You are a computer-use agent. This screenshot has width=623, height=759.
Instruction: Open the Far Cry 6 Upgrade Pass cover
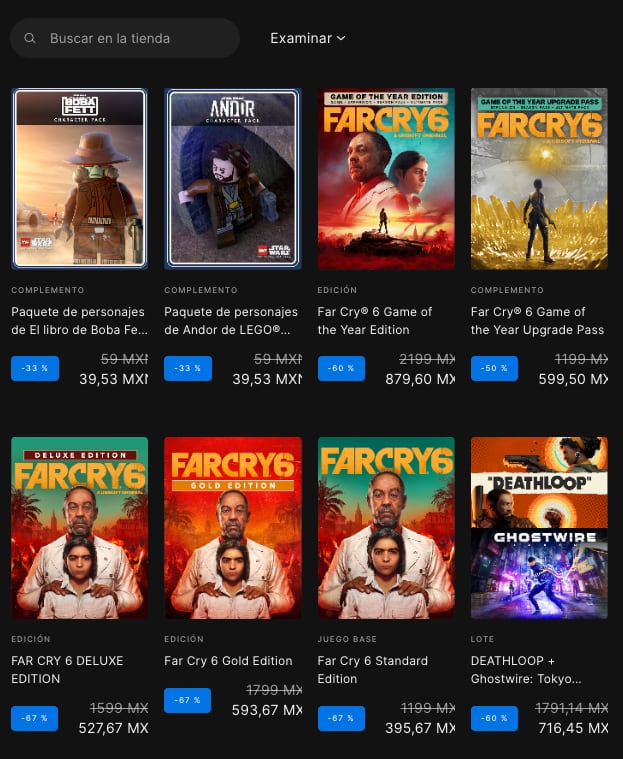pos(539,179)
